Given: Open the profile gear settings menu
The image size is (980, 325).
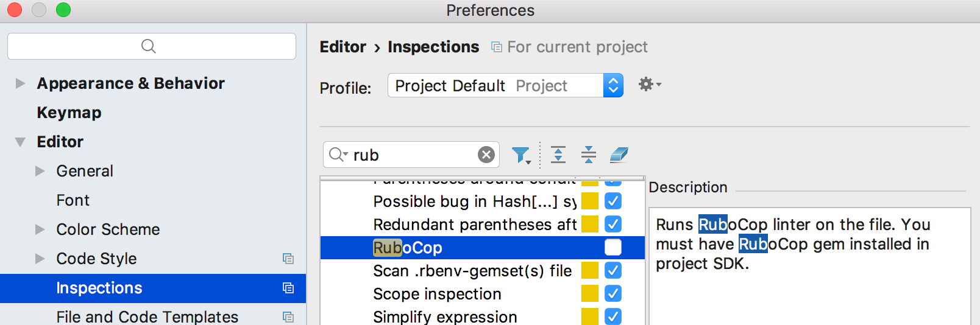Looking at the screenshot, I should (x=648, y=85).
